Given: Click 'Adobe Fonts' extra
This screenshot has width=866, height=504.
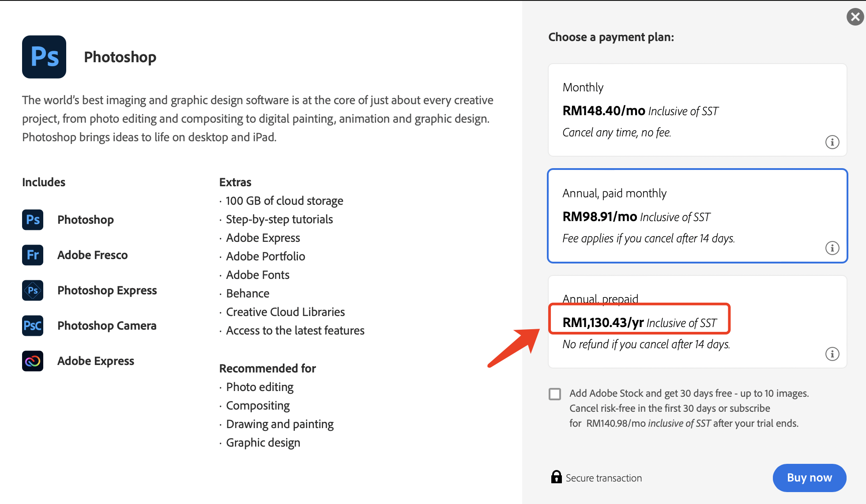Looking at the screenshot, I should pyautogui.click(x=258, y=275).
